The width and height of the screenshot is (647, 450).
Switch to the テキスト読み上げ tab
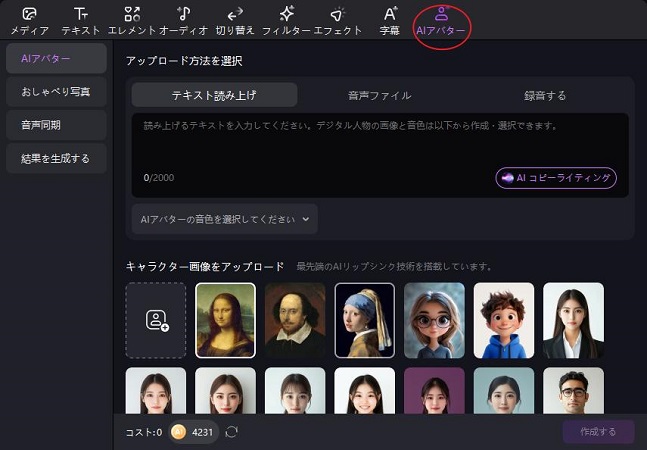(x=214, y=95)
